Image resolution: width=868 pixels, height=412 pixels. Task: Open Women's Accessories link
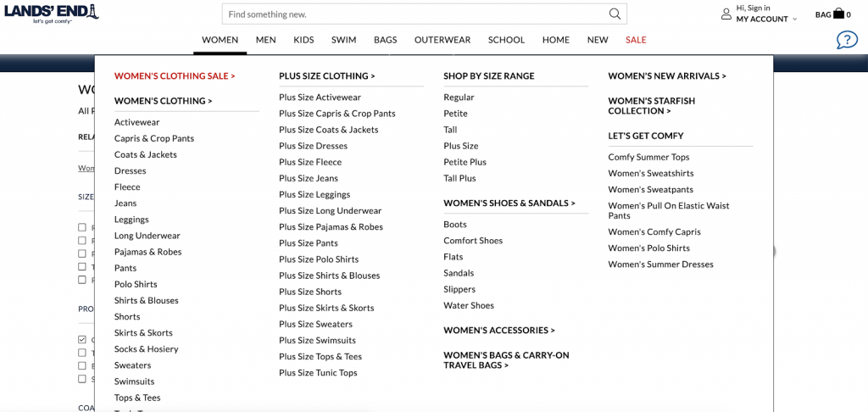tap(499, 331)
